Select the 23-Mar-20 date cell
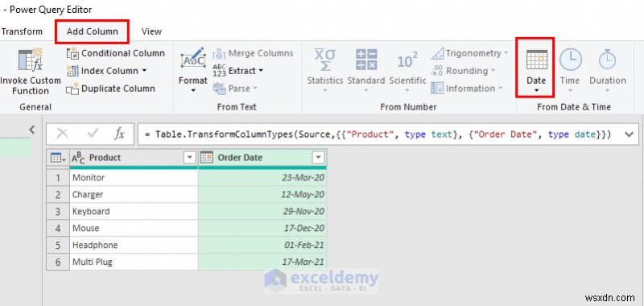Viewport: 644px width, 306px height. click(x=262, y=177)
